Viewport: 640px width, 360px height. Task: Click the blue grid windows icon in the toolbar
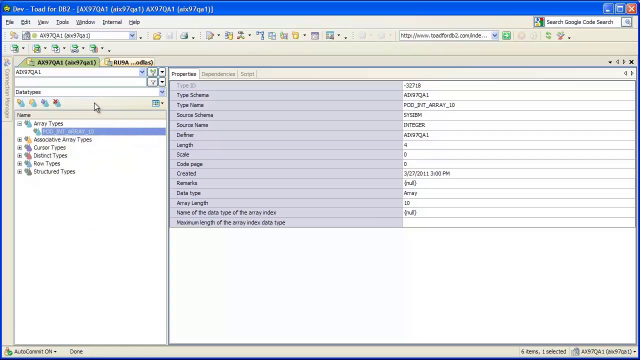(x=272, y=36)
